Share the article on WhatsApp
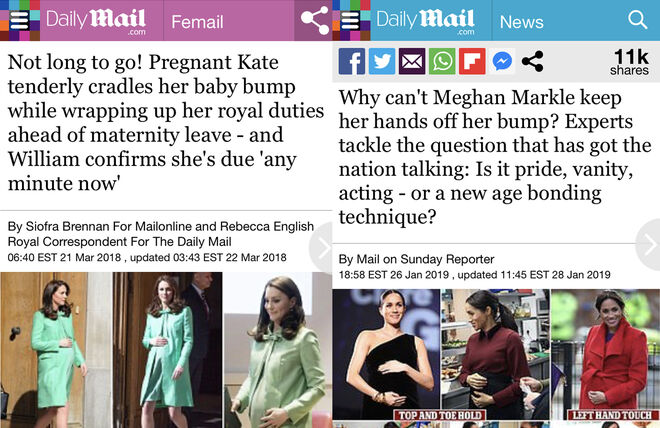Image resolution: width=660 pixels, height=428 pixels. coord(442,62)
